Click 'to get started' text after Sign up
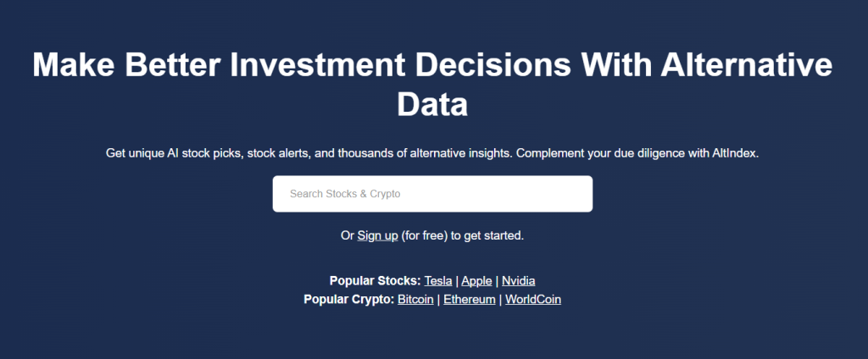868x359 pixels. (487, 235)
